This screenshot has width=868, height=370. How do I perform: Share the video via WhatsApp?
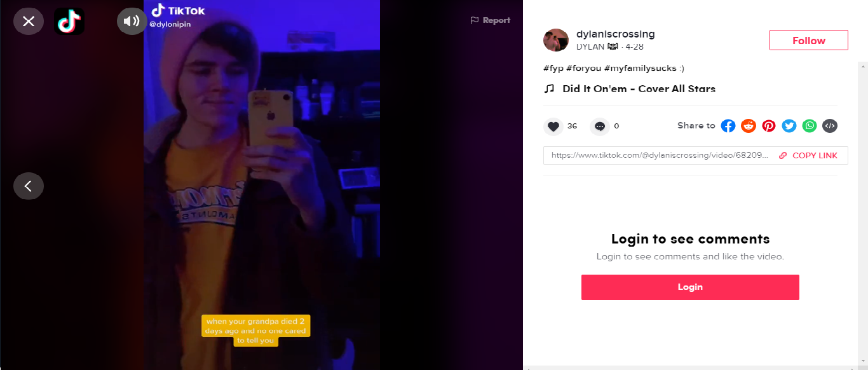810,126
